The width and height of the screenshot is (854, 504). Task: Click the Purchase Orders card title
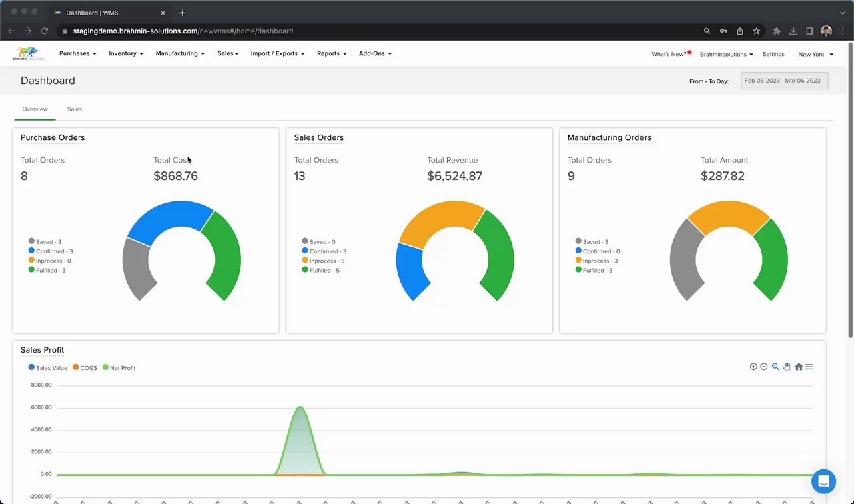coord(53,138)
